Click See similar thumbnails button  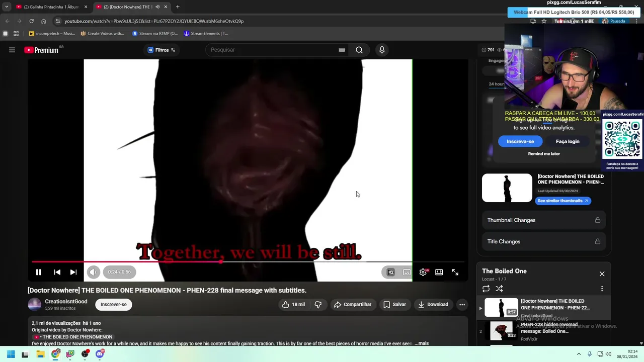click(562, 201)
